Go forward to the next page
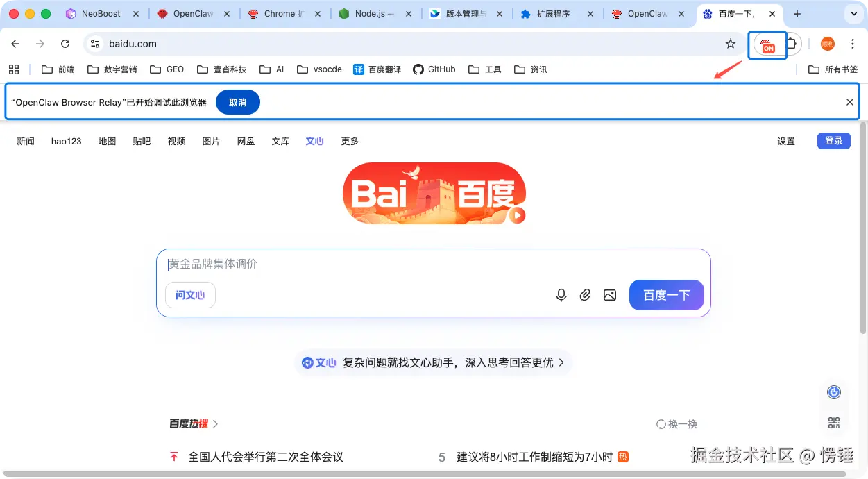This screenshot has width=868, height=479. coord(40,44)
